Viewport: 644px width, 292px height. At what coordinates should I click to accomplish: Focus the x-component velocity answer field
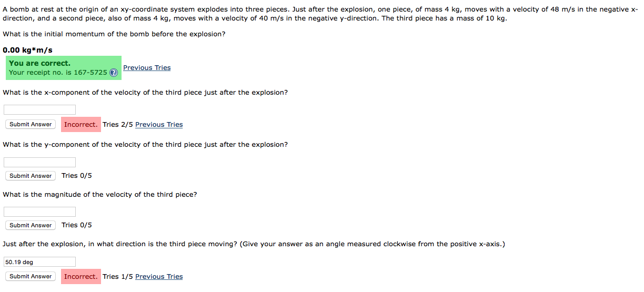coord(40,110)
